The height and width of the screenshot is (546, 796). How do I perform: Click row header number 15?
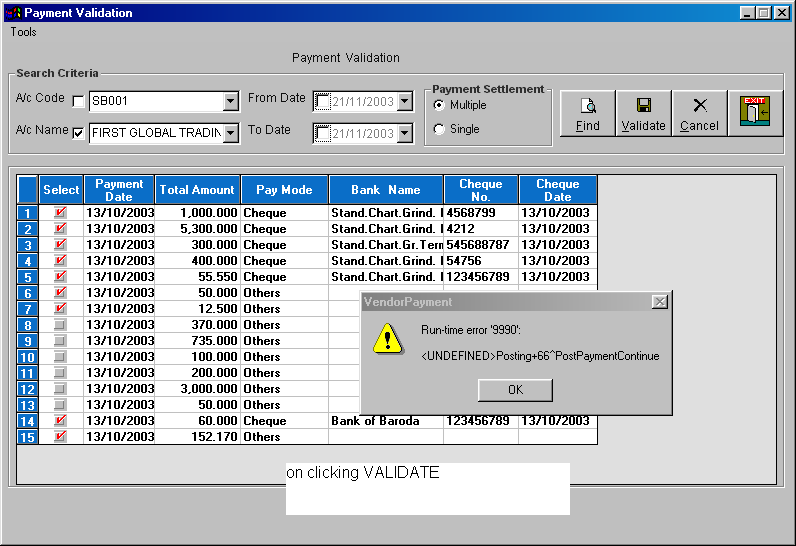click(28, 436)
